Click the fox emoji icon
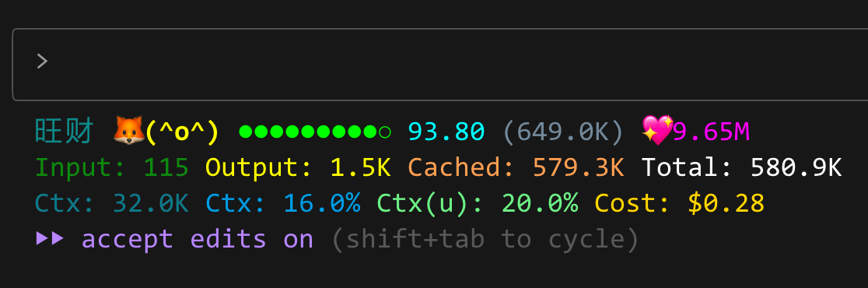Viewport: 868px width, 288px height. [128, 131]
